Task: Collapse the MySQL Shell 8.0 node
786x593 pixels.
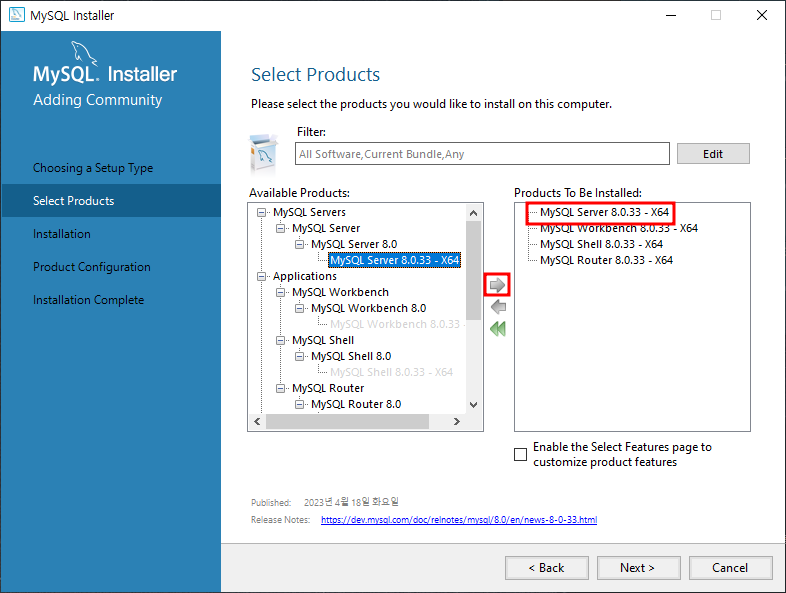Action: (x=299, y=356)
